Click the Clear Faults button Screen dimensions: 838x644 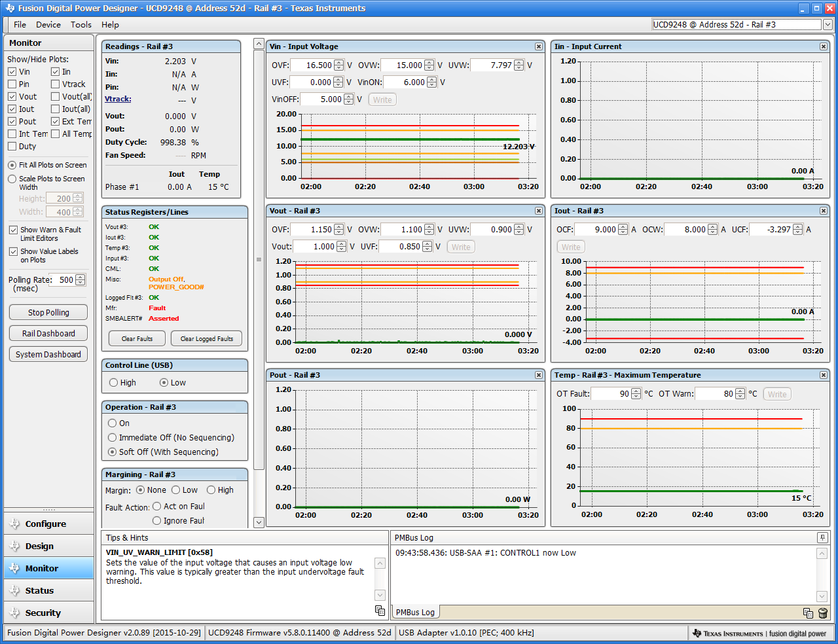pyautogui.click(x=137, y=339)
